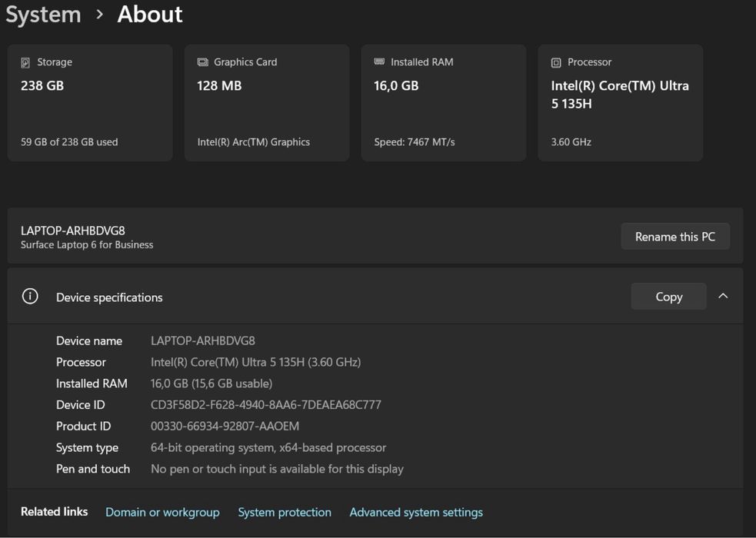Image resolution: width=756 pixels, height=538 pixels.
Task: Click the Storage drive icon
Action: point(25,62)
